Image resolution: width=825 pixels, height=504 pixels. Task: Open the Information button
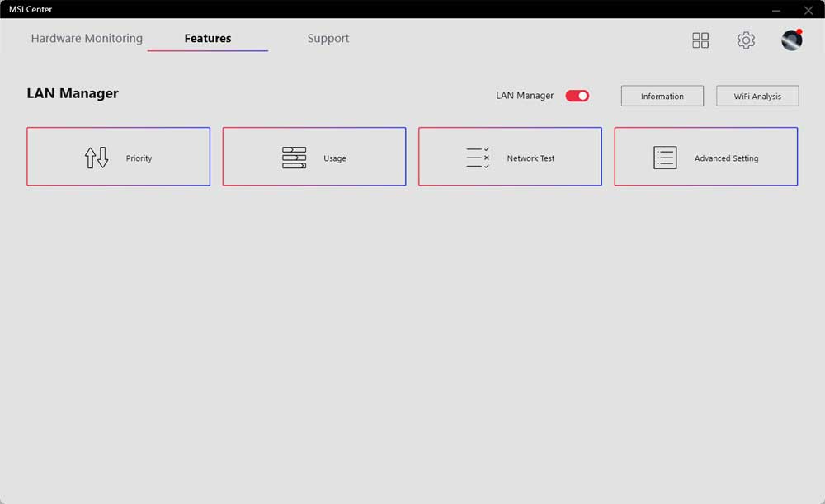[662, 96]
